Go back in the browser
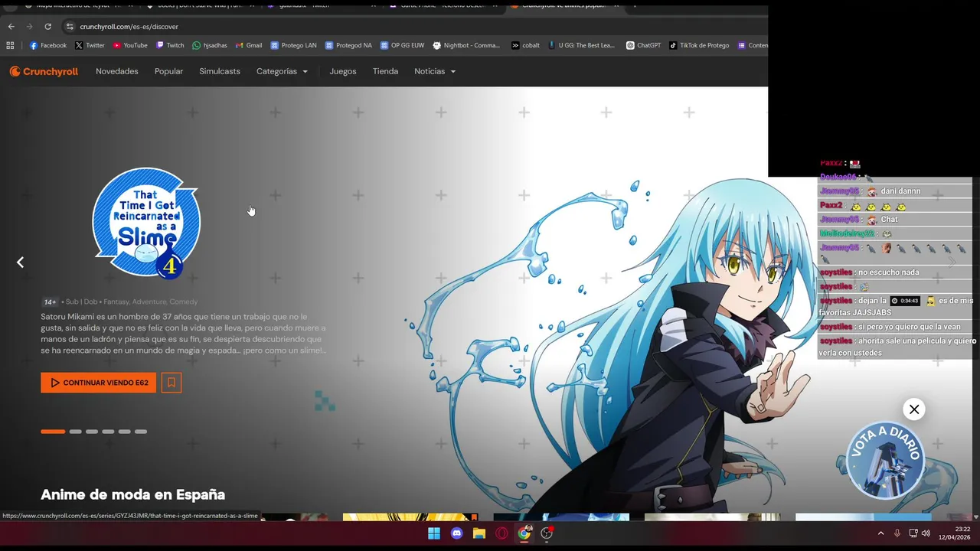980x551 pixels. [x=11, y=27]
